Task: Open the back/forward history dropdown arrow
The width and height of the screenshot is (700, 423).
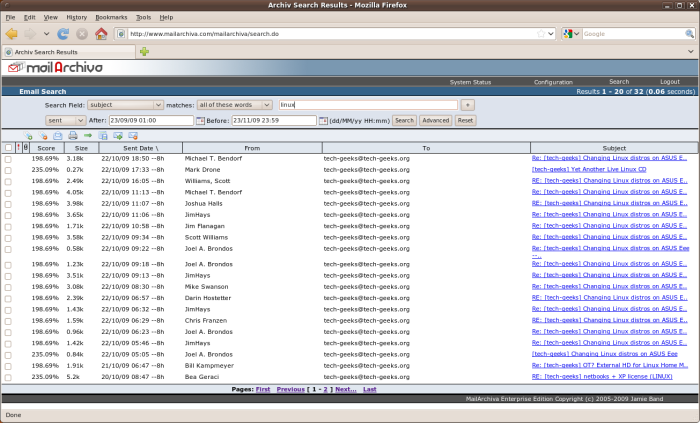Action: pyautogui.click(x=46, y=34)
